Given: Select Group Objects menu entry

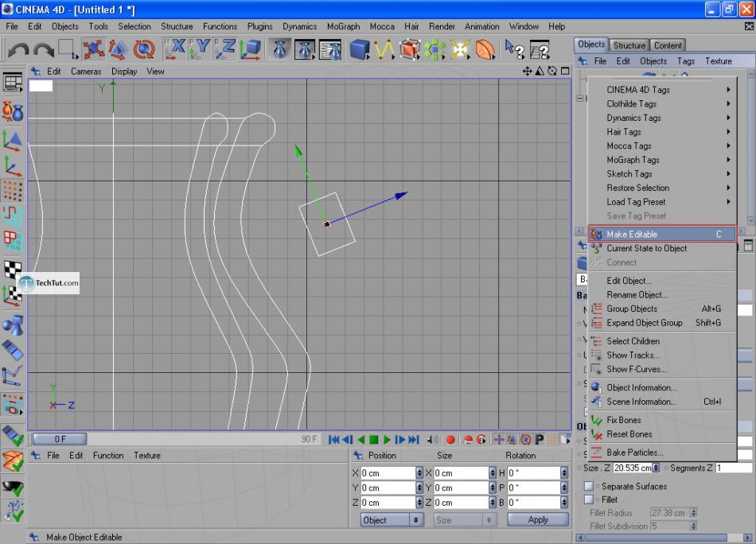Looking at the screenshot, I should tap(662, 309).
